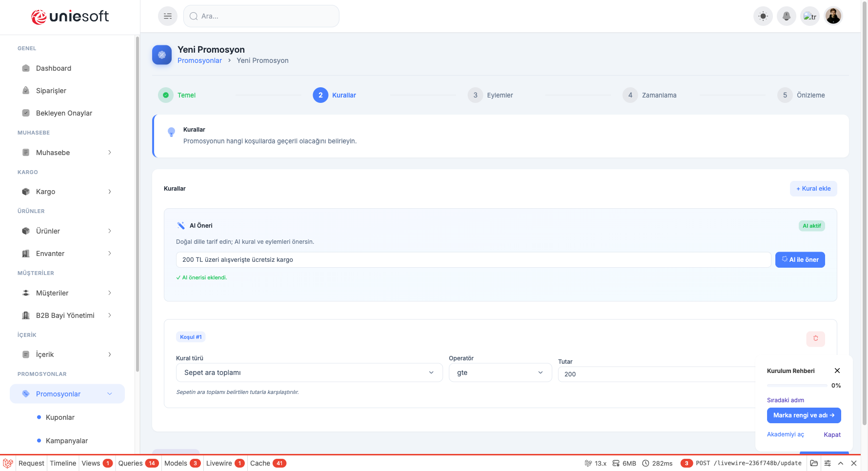This screenshot has width=868, height=471.
Task: Expand the Muhasebe sidebar menu
Action: (67, 153)
